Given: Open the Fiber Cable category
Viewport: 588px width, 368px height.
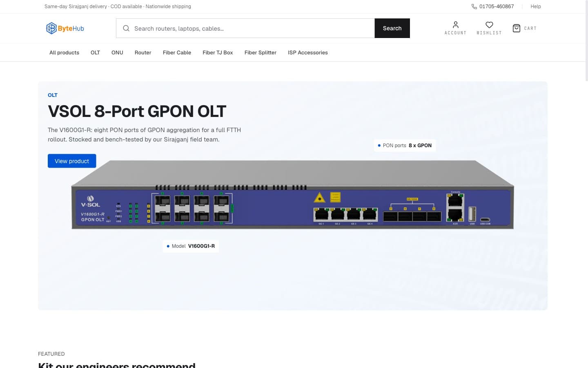Looking at the screenshot, I should (x=177, y=52).
